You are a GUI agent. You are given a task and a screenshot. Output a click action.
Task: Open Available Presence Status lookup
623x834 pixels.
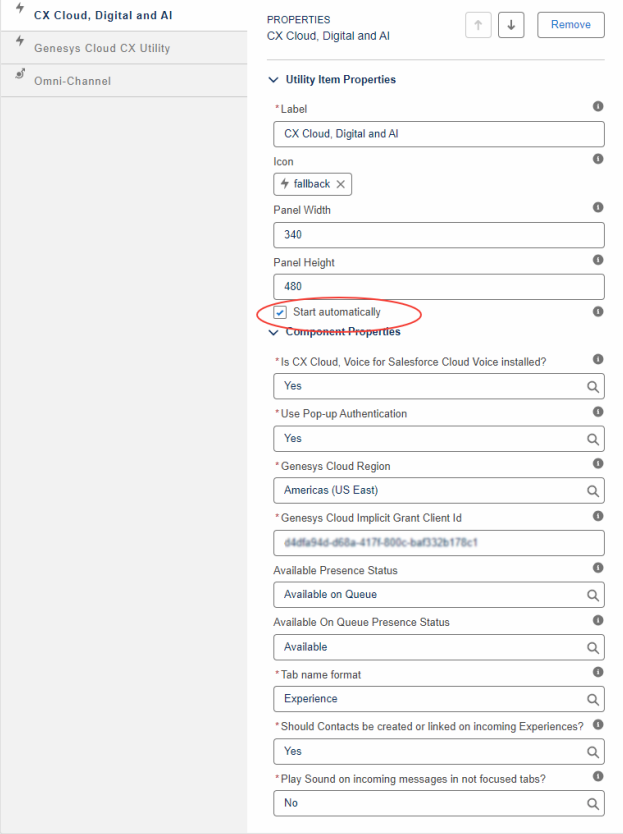point(438,595)
